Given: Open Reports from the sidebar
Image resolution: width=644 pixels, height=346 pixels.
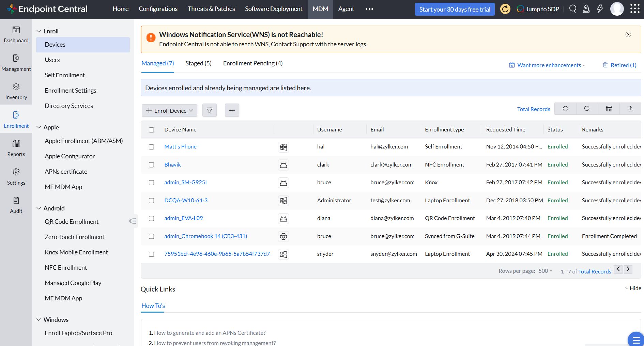Looking at the screenshot, I should 16,148.
